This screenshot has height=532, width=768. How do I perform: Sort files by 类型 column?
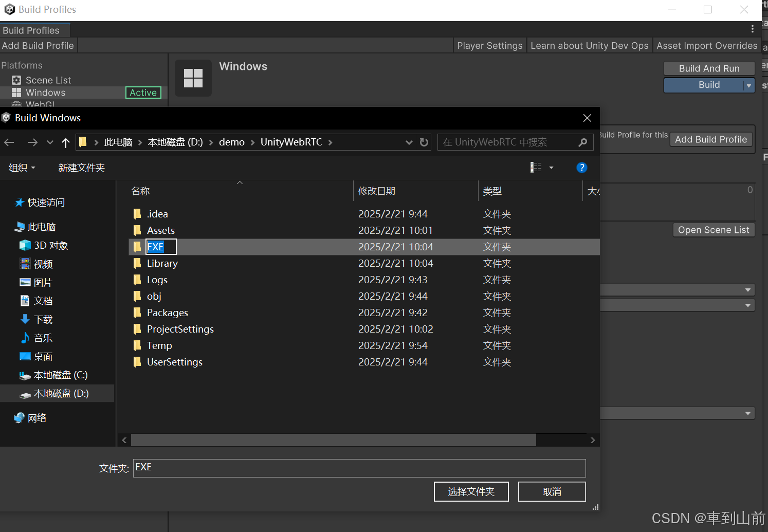click(x=492, y=191)
